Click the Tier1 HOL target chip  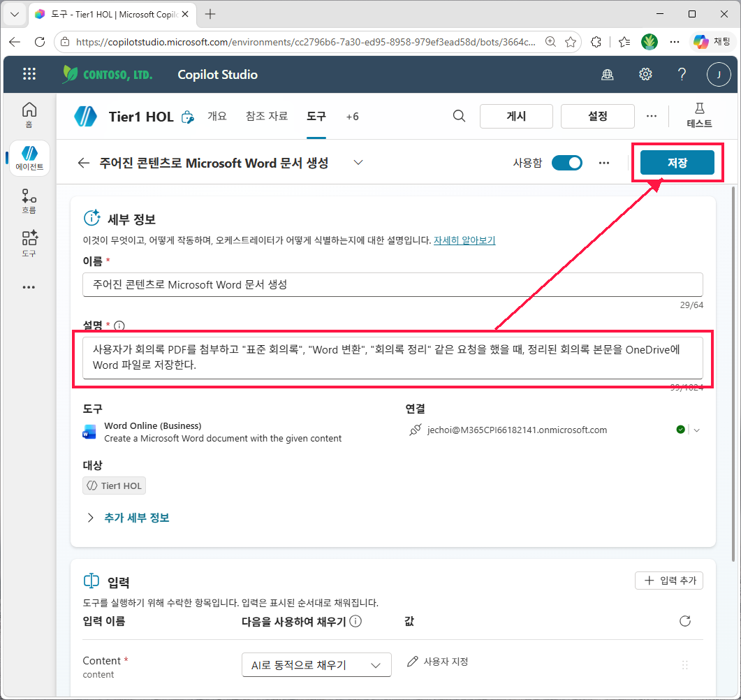click(x=114, y=486)
